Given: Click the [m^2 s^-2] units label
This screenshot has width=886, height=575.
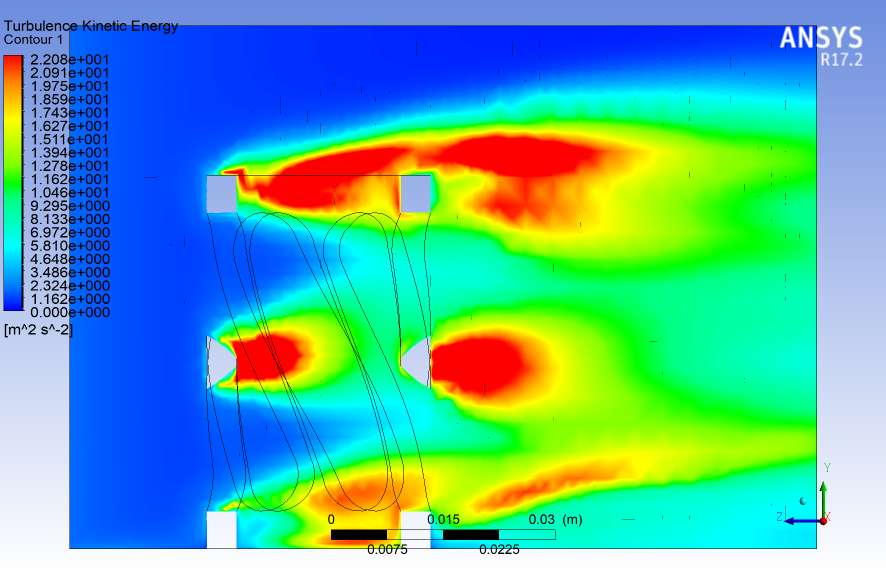Looking at the screenshot, I should pos(38,329).
